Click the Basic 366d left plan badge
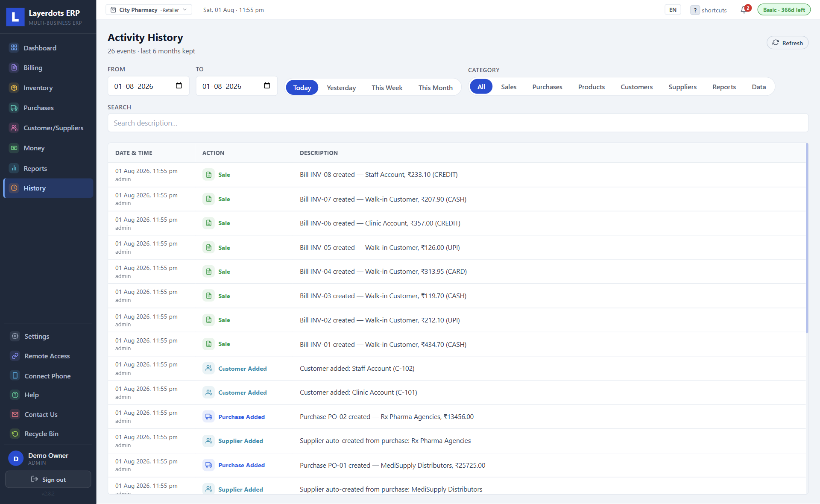 coord(784,10)
